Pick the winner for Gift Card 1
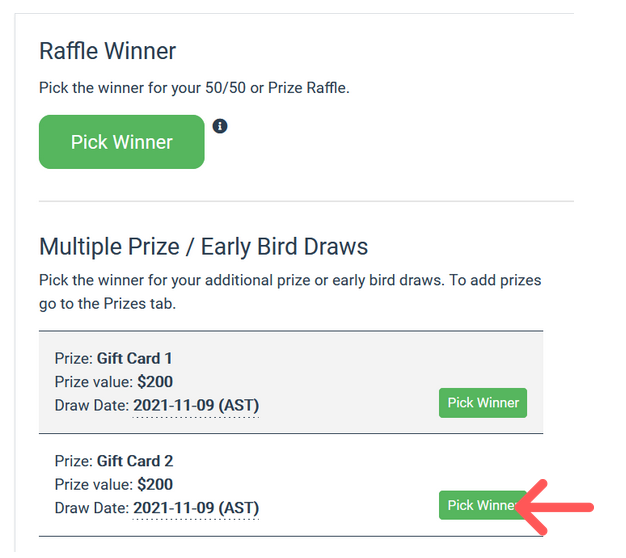Viewport: 626px width, 558px height. tap(483, 403)
